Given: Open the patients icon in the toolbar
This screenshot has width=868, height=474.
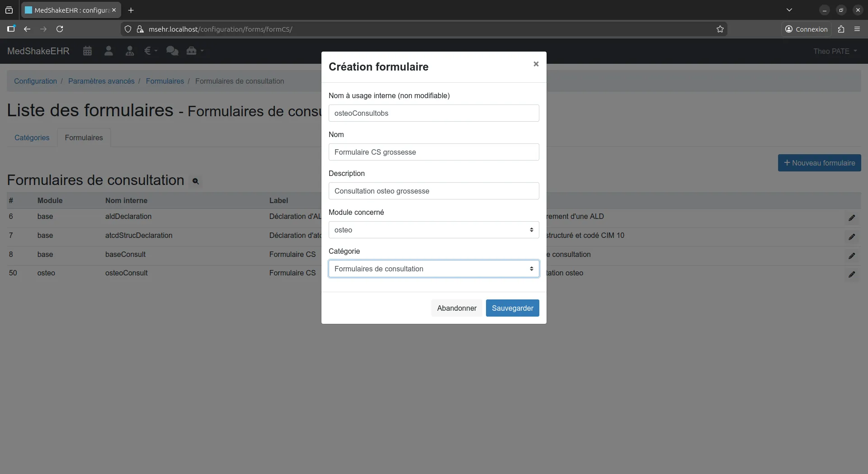Looking at the screenshot, I should click(108, 51).
